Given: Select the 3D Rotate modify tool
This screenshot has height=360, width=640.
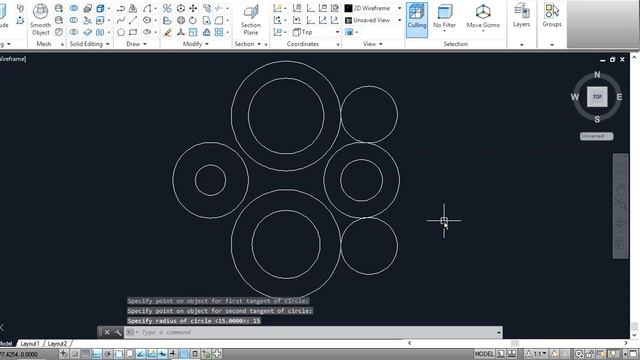Looking at the screenshot, I should (x=181, y=20).
